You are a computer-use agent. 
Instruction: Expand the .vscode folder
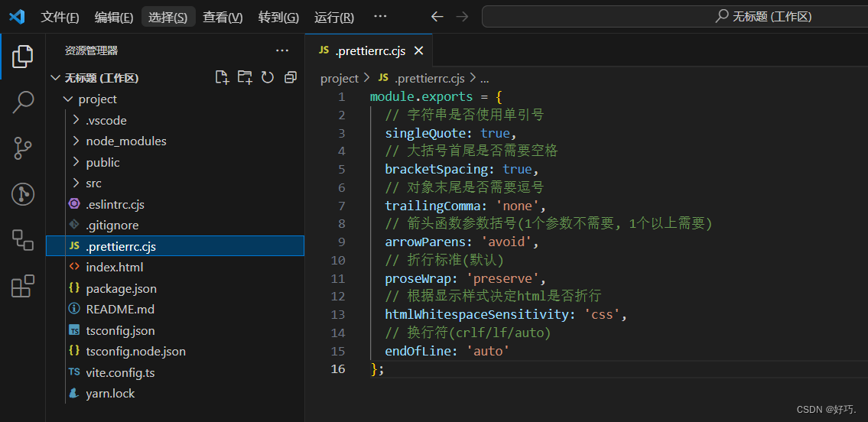click(x=106, y=121)
